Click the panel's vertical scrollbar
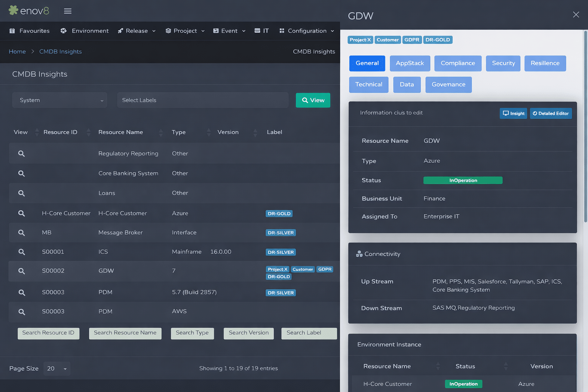588x392 pixels. pyautogui.click(x=585, y=126)
